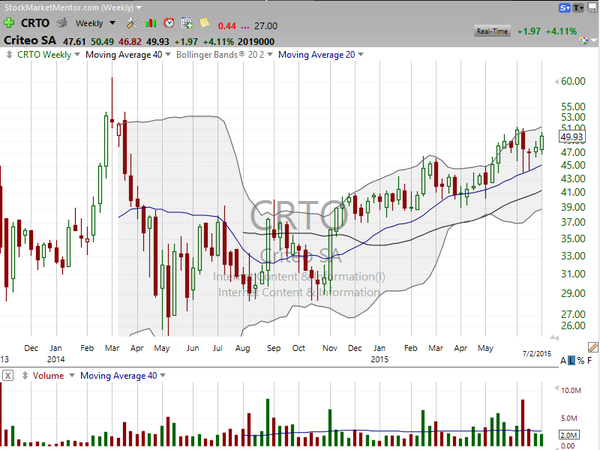
Task: Click the Criteo SA company name
Action: coord(30,41)
